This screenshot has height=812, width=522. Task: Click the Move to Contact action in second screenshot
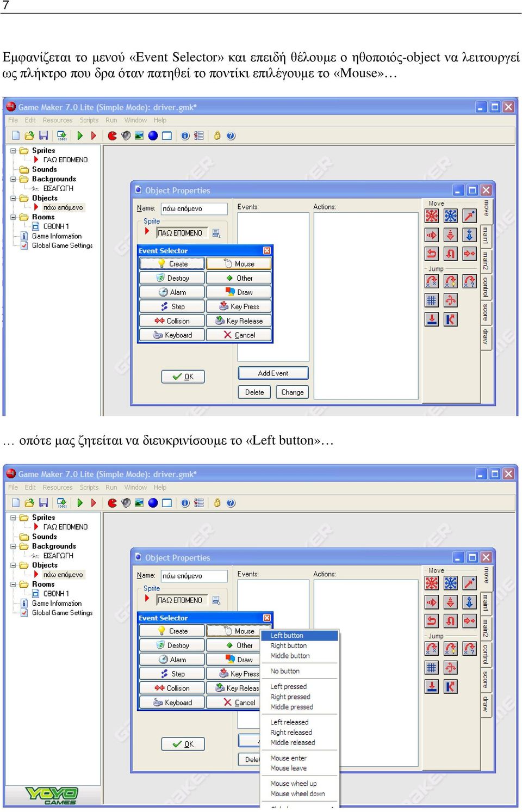[x=432, y=686]
